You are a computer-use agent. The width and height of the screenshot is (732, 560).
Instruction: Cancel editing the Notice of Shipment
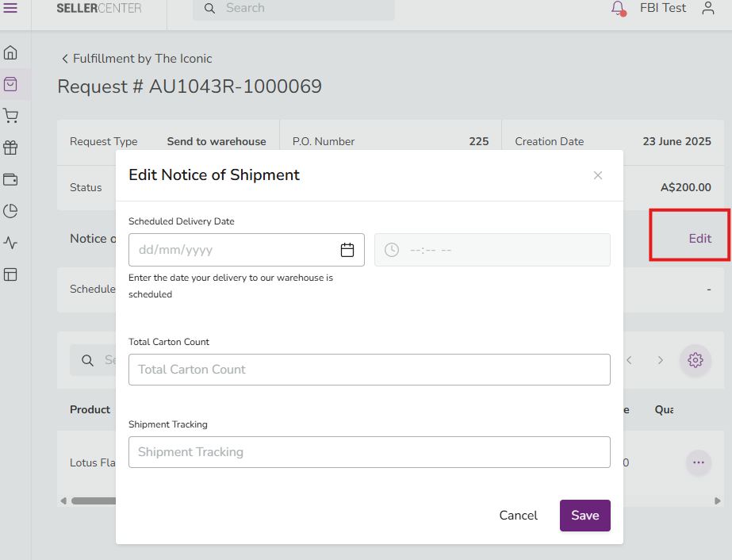518,516
